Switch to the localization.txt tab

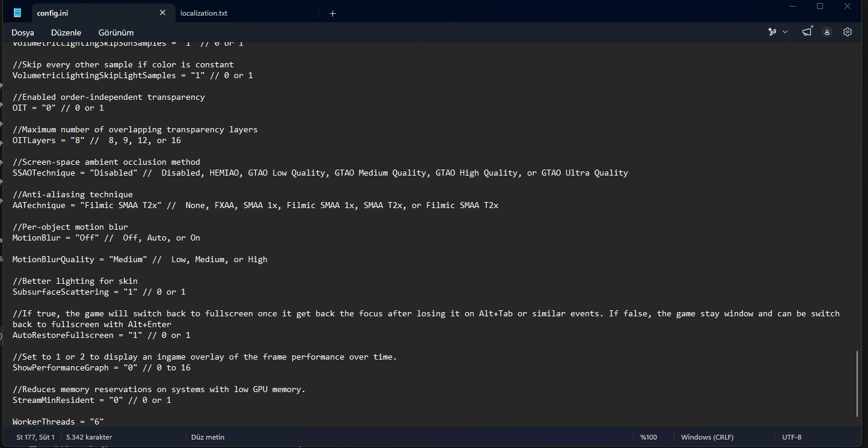[204, 13]
